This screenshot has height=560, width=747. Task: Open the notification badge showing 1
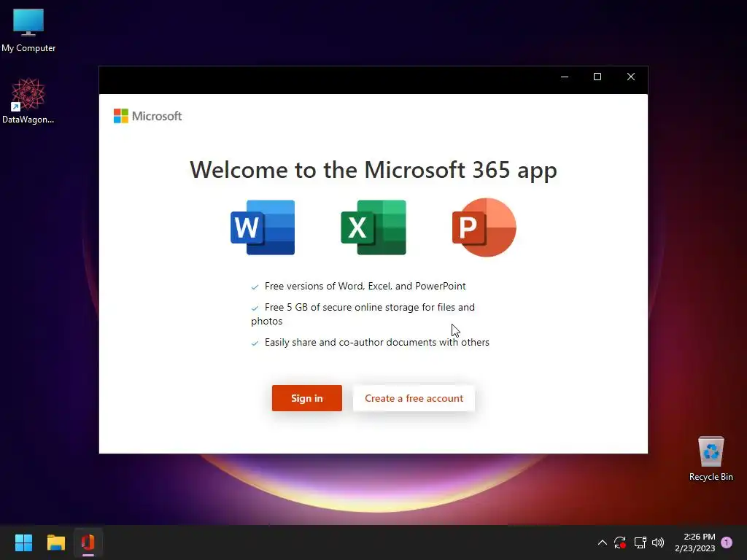tap(727, 542)
